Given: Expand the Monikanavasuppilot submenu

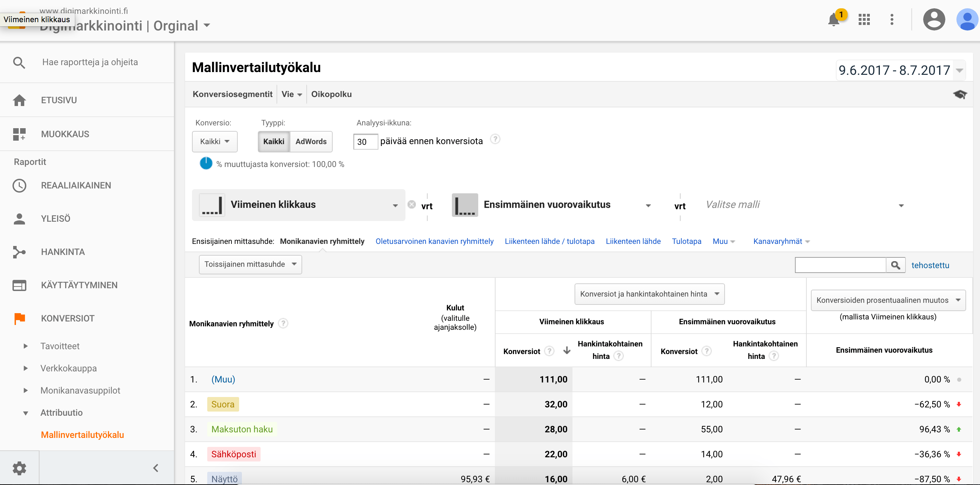Looking at the screenshot, I should 26,391.
